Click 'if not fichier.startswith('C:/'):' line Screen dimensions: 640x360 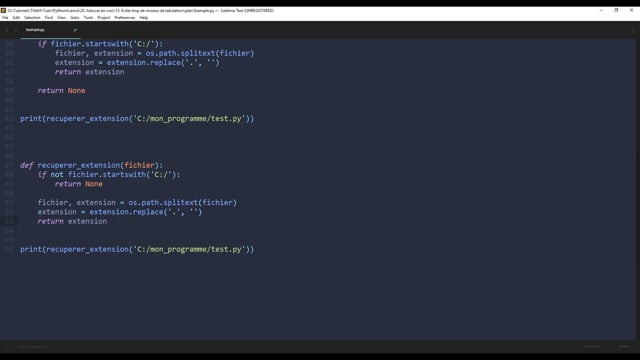click(x=109, y=175)
